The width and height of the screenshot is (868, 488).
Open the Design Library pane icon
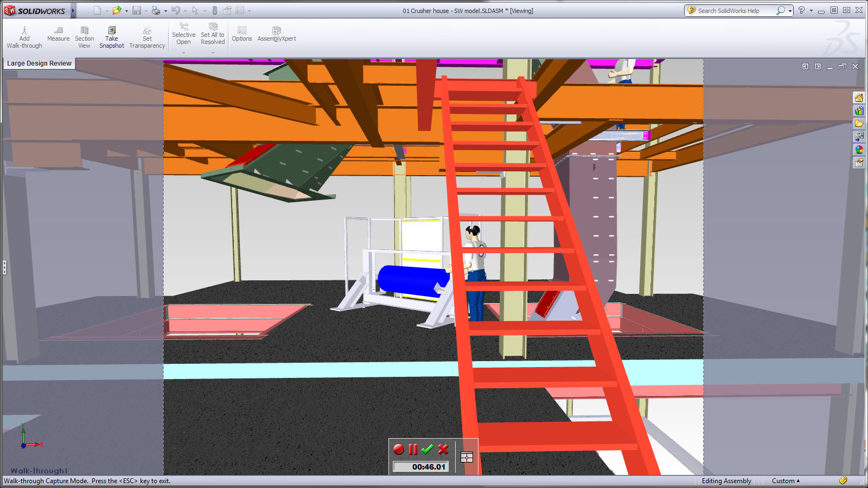(x=859, y=111)
